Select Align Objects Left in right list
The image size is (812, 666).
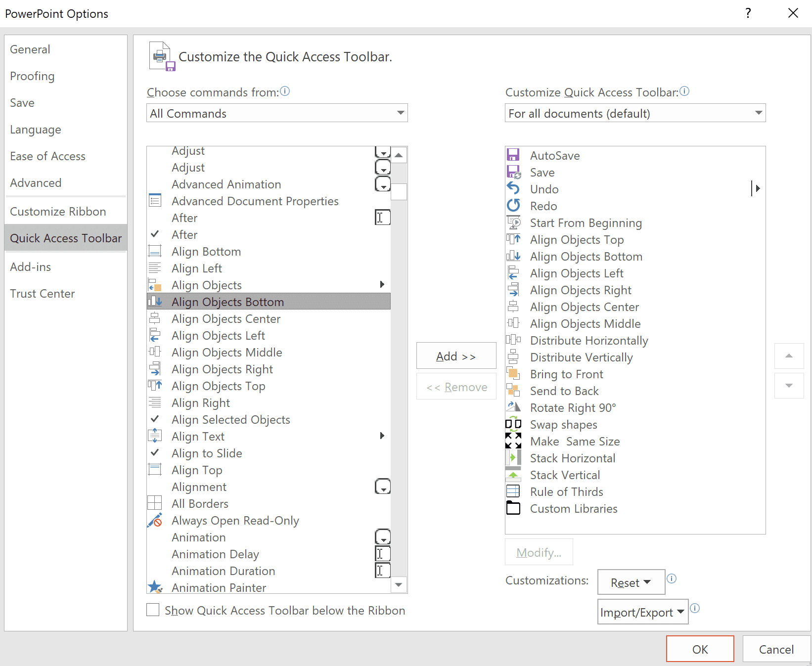click(635, 273)
